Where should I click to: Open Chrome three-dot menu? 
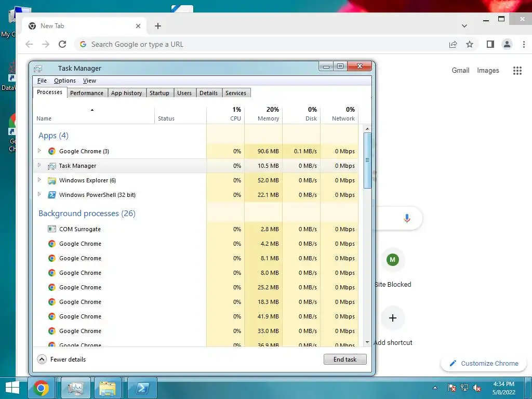tap(524, 44)
